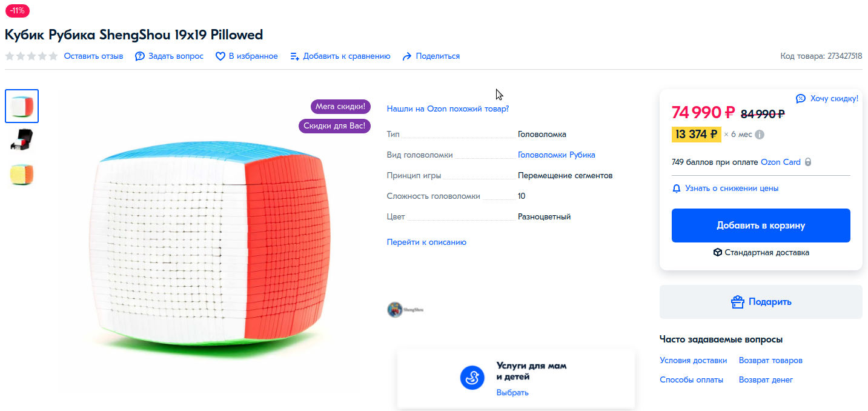Open the Оставить отзыв link
Image resolution: width=868 pixels, height=411 pixels.
[93, 56]
